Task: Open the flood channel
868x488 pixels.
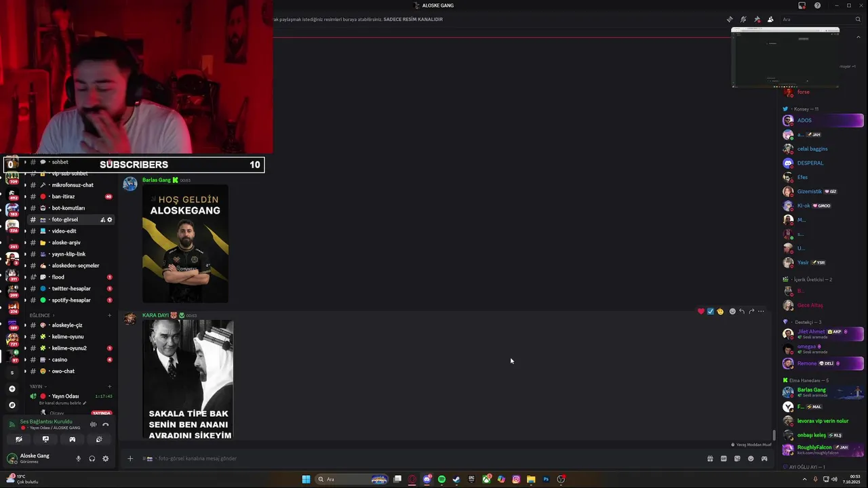Action: pos(71,277)
